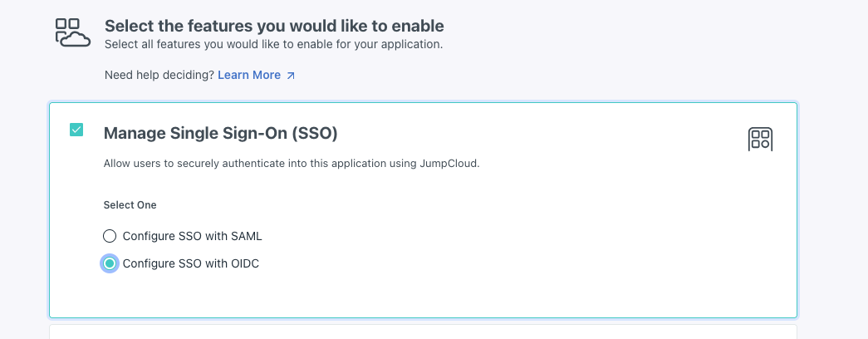Click the 'Select the features' page heading
868x339 pixels.
point(274,26)
